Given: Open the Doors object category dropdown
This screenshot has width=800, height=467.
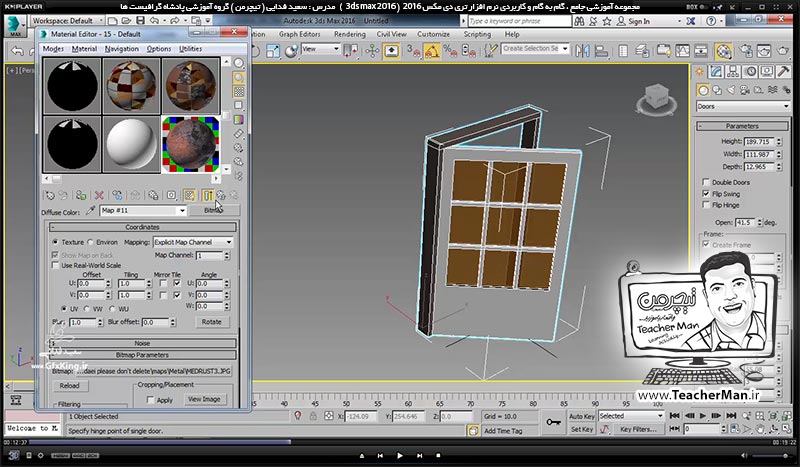Looking at the screenshot, I should (743, 106).
